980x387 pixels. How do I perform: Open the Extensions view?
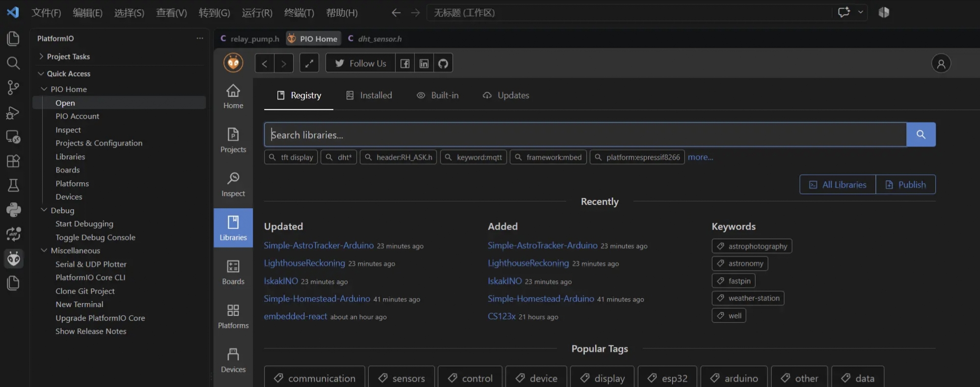click(x=13, y=161)
